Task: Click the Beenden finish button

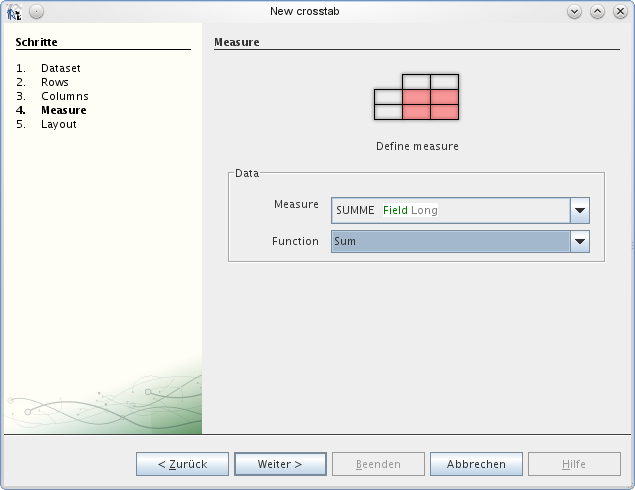Action: tap(378, 464)
